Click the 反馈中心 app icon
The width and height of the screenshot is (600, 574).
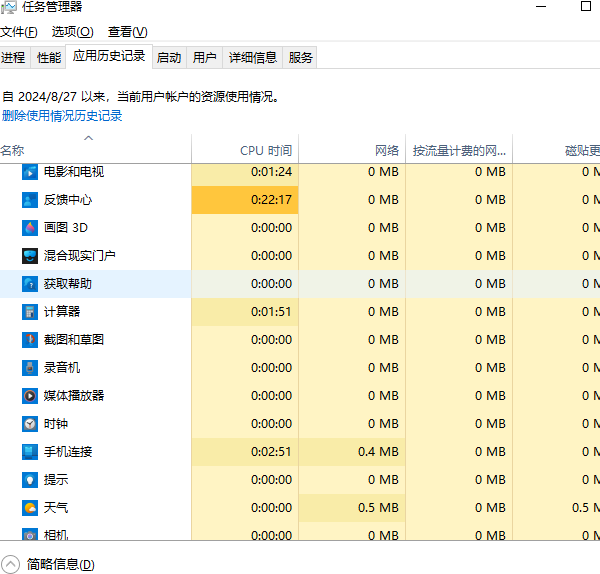tap(30, 200)
